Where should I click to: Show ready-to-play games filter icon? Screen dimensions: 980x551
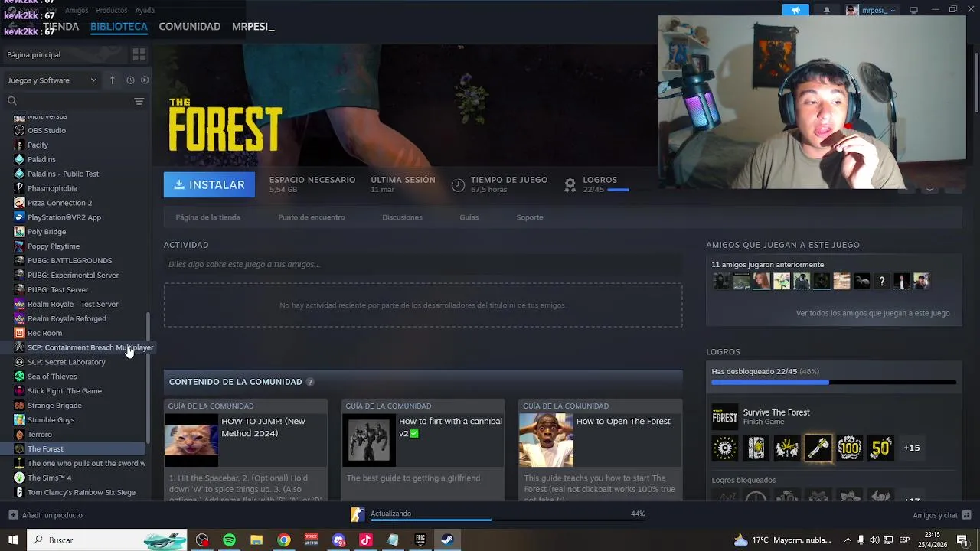coord(145,80)
